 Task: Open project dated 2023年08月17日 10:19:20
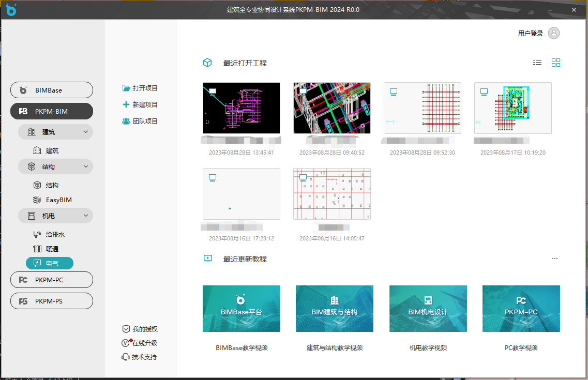pyautogui.click(x=513, y=108)
